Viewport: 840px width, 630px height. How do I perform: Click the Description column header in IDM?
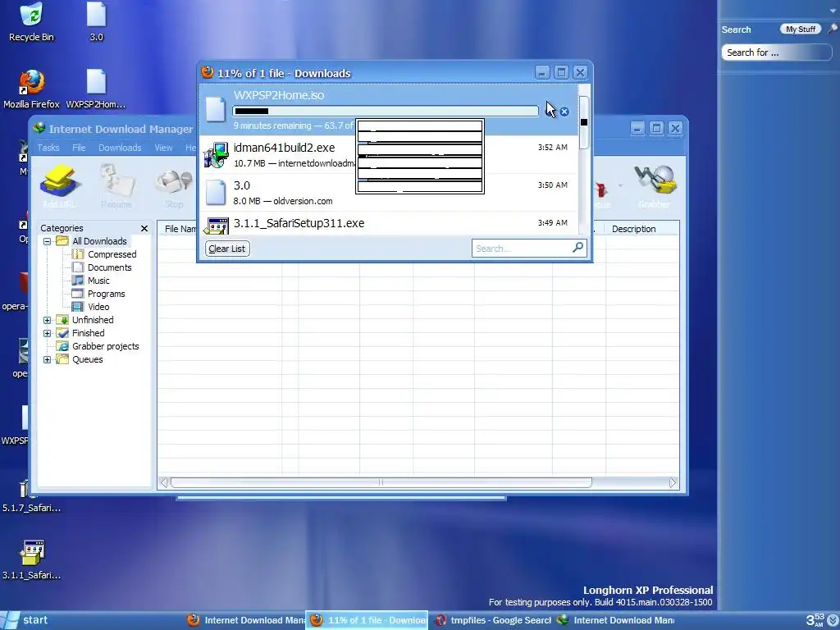[634, 229]
